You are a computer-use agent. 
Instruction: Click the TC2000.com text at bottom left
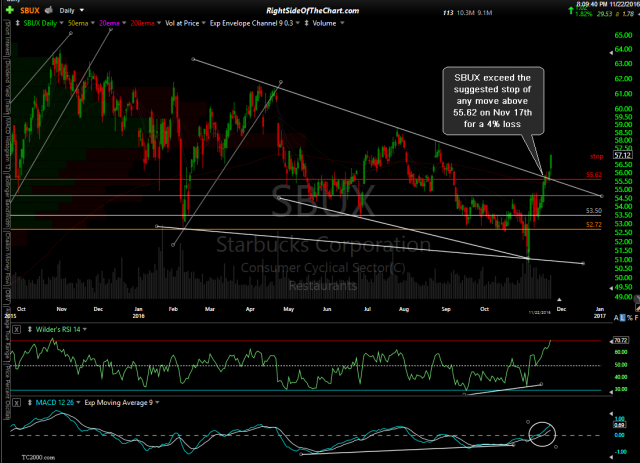[38, 458]
